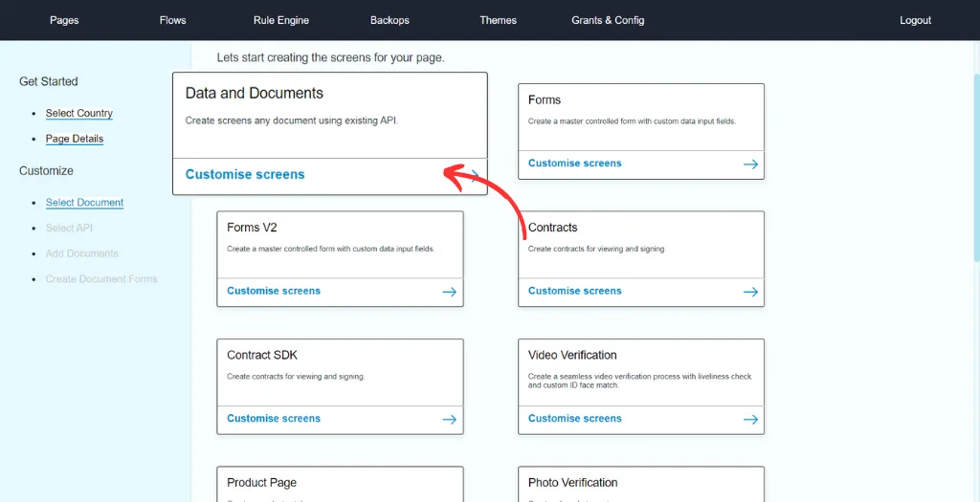Click the Get Started sidebar heading
Viewport: 980px width, 502px height.
49,81
